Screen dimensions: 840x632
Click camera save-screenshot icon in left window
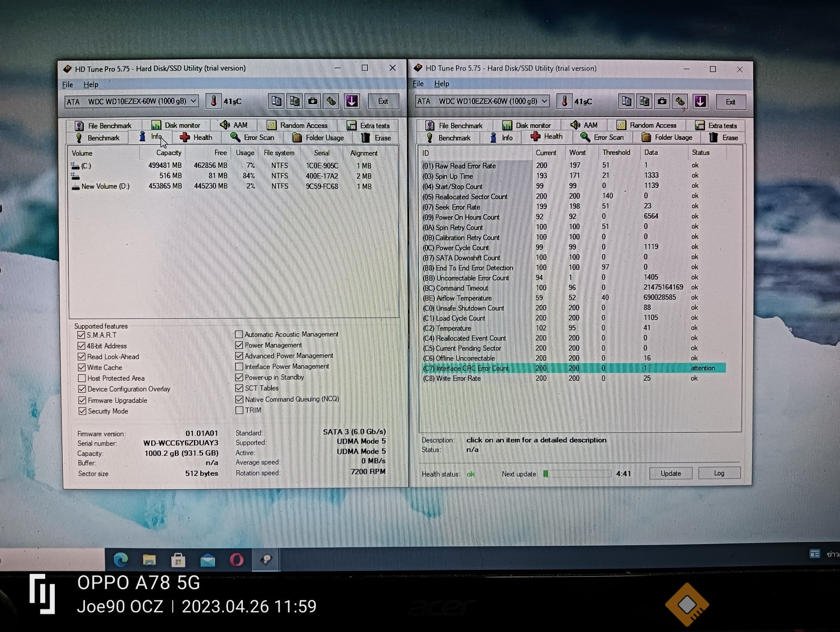click(313, 101)
